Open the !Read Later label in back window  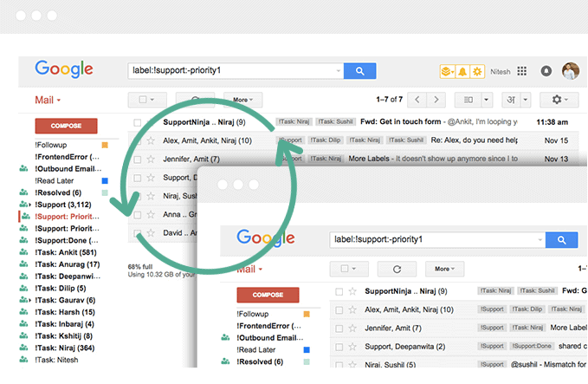(54, 180)
